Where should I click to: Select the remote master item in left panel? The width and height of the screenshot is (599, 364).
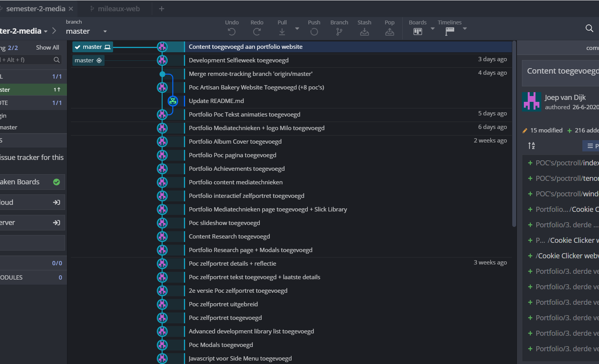point(33,127)
